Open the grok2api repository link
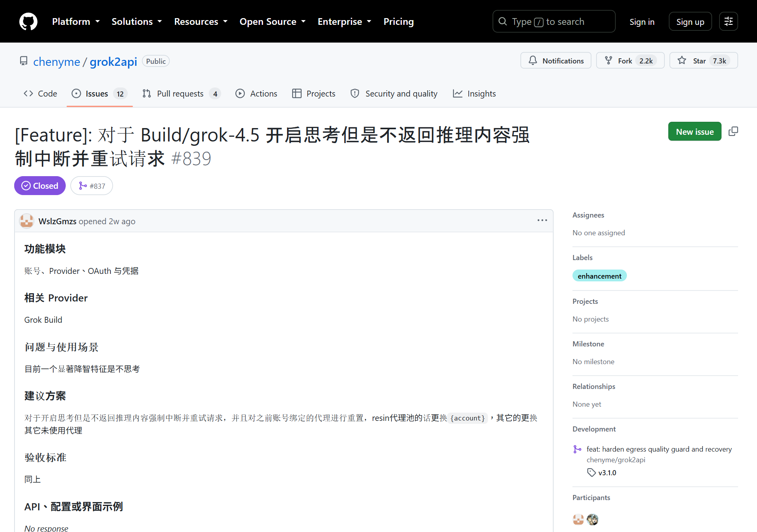 tap(113, 61)
